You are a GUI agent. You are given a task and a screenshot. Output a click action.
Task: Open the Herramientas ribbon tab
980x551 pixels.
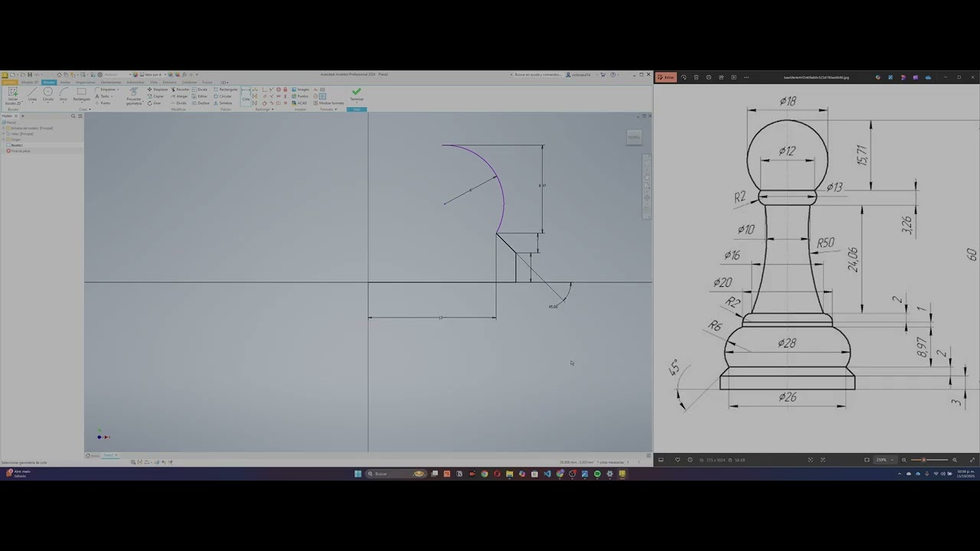pyautogui.click(x=111, y=82)
